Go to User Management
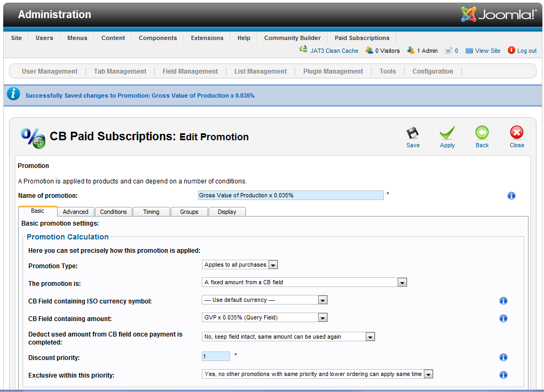544x392 pixels. click(50, 71)
